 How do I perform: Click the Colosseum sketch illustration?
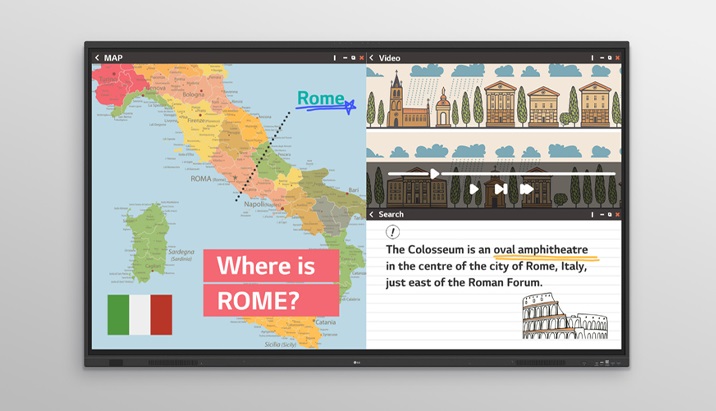pos(565,316)
